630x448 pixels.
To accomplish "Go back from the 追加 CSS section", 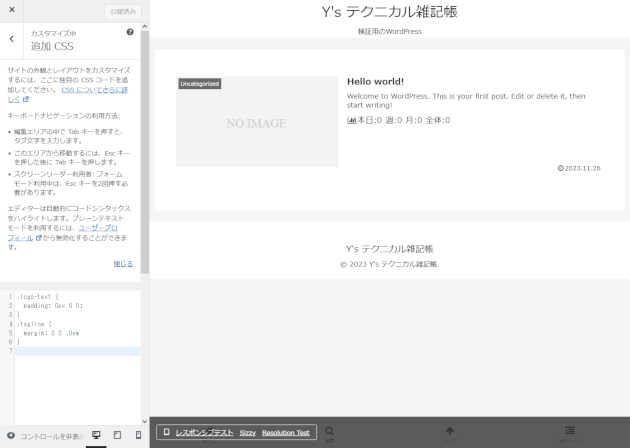I will (12, 39).
